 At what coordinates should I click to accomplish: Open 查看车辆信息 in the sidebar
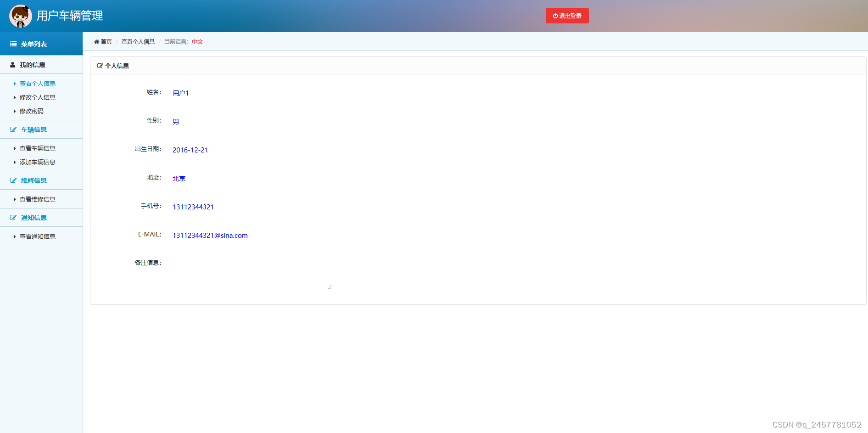pos(37,148)
